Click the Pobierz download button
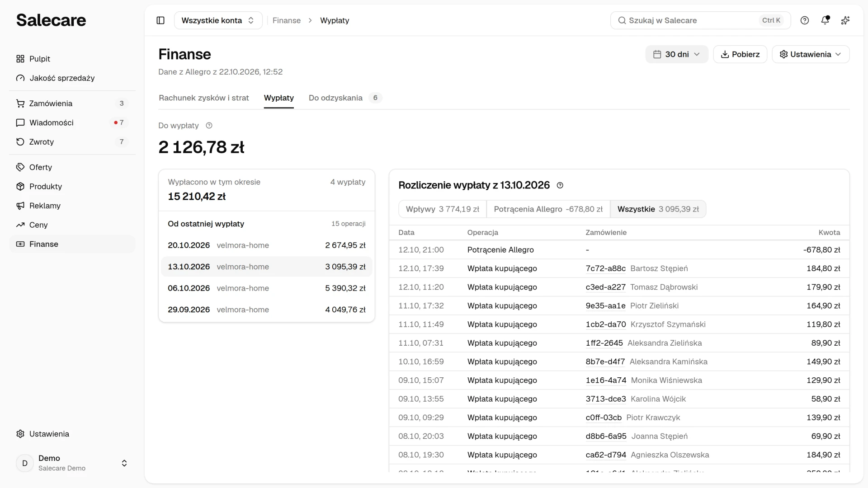The image size is (868, 488). coord(740,54)
